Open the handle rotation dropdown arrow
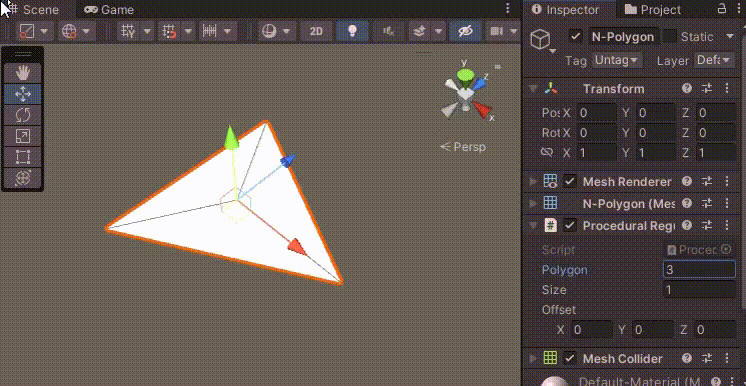The image size is (746, 386). click(87, 31)
